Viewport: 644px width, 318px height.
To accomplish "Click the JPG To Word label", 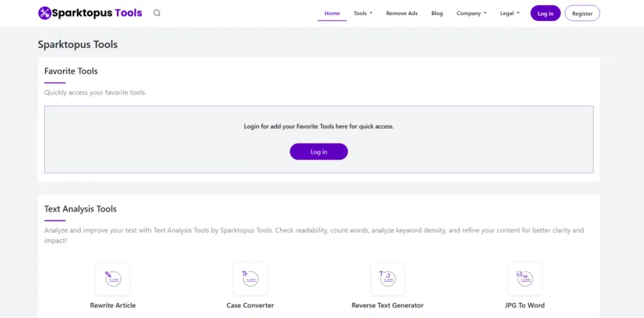I will click(524, 305).
